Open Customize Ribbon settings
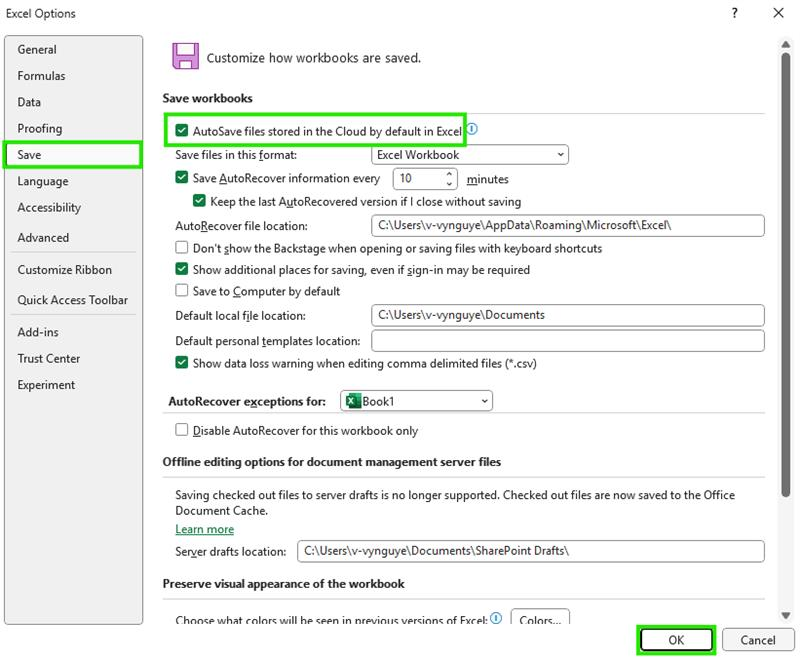Viewport: 800px width, 658px height. (65, 270)
